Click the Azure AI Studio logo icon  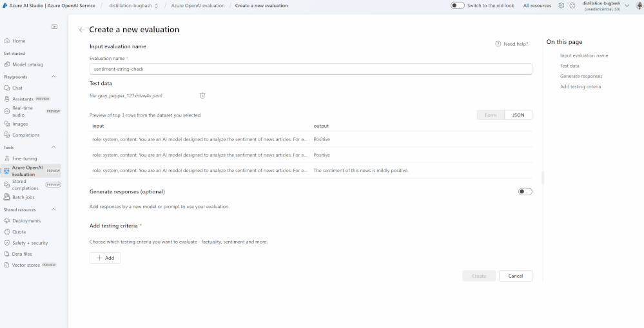tap(5, 6)
